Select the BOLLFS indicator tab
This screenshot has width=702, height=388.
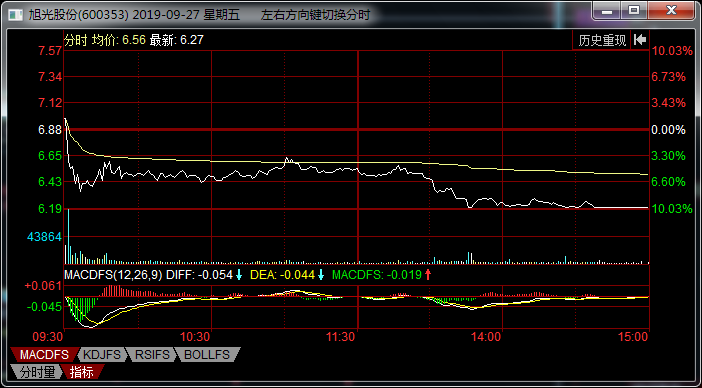tap(207, 355)
